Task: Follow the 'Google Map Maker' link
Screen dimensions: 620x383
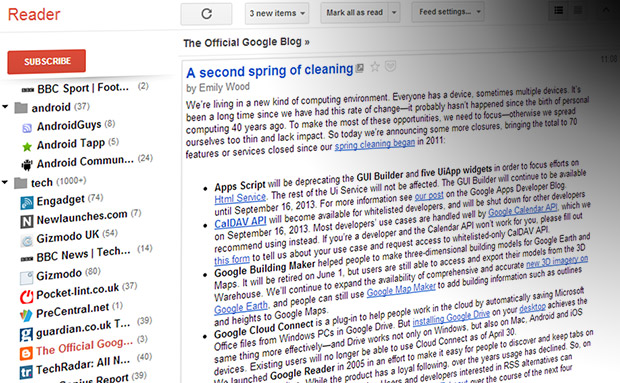Action: click(401, 291)
